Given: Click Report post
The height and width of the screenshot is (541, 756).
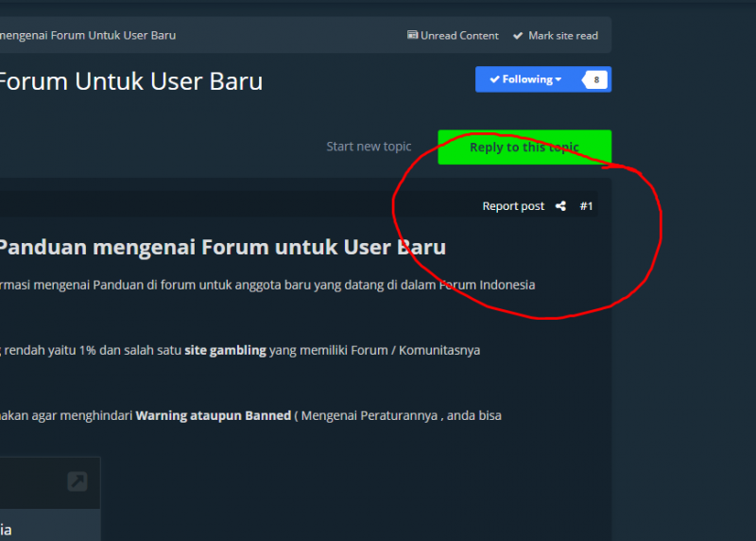Looking at the screenshot, I should pyautogui.click(x=513, y=206).
